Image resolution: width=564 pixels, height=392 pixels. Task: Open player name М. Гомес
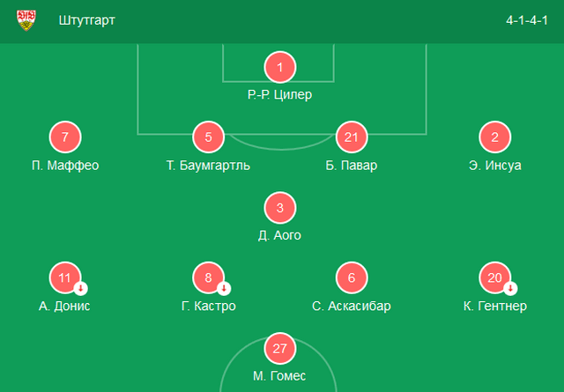click(280, 376)
